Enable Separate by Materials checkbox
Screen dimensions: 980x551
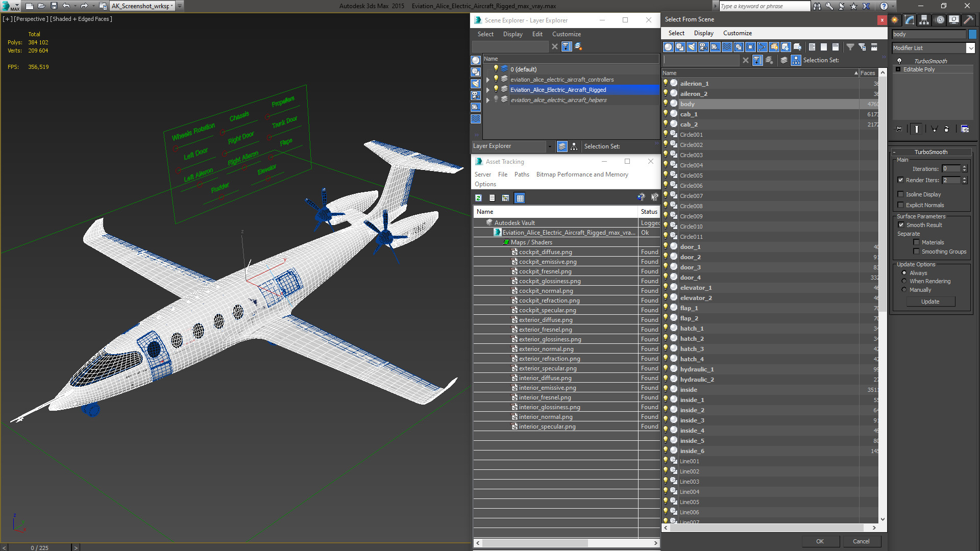(x=916, y=242)
